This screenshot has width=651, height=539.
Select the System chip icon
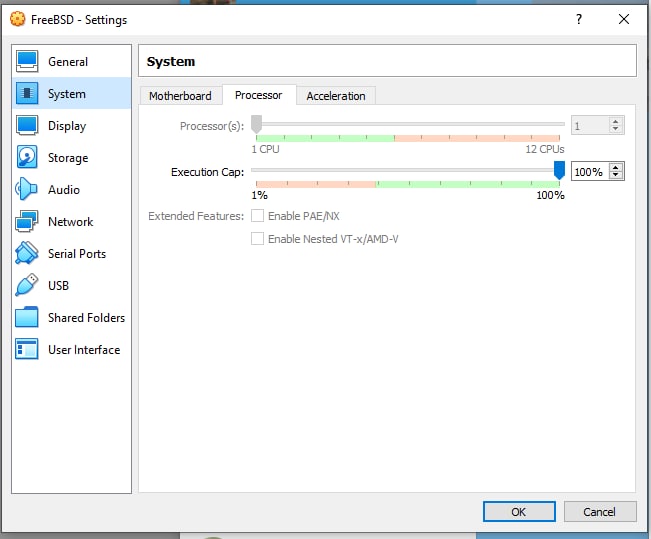tap(27, 93)
